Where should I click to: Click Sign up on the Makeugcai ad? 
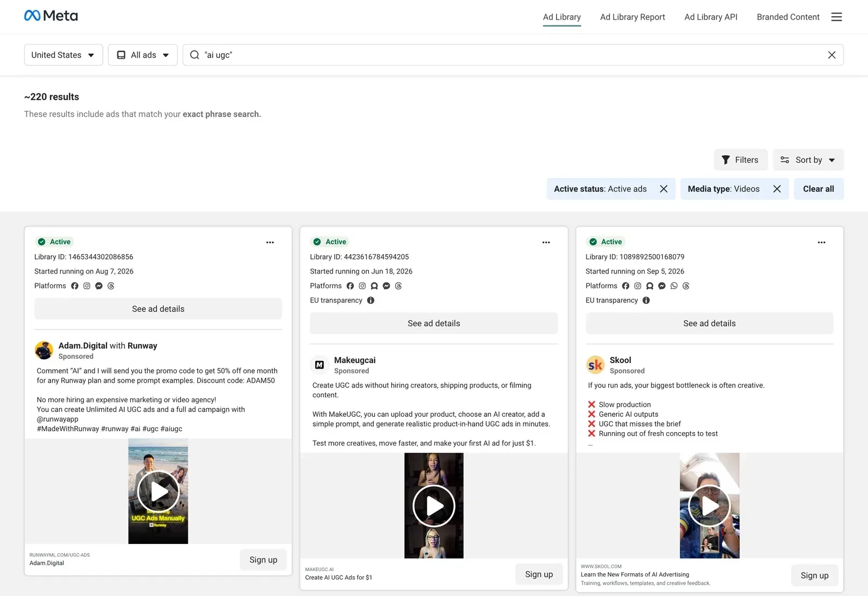[x=539, y=574]
